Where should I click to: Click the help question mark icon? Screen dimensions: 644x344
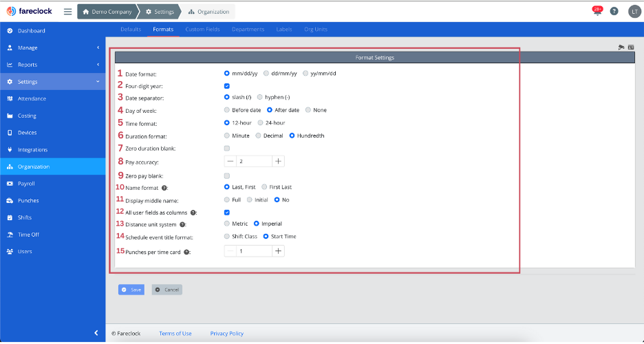(x=614, y=12)
